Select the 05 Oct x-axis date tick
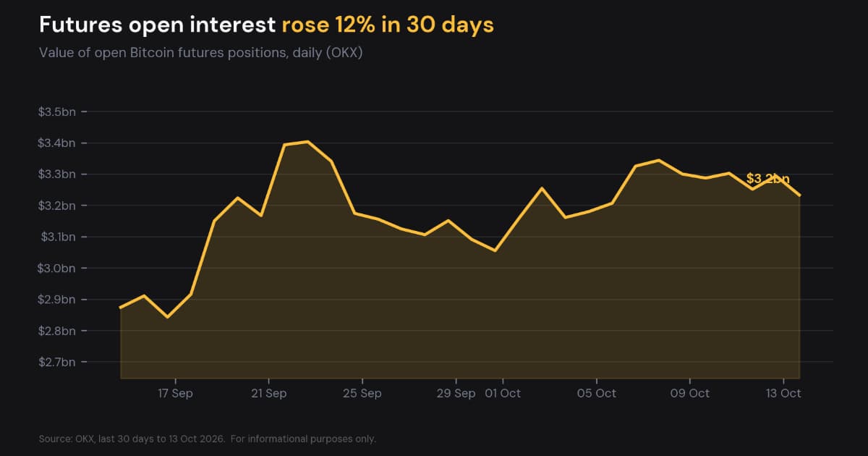This screenshot has width=868, height=456. 597,393
